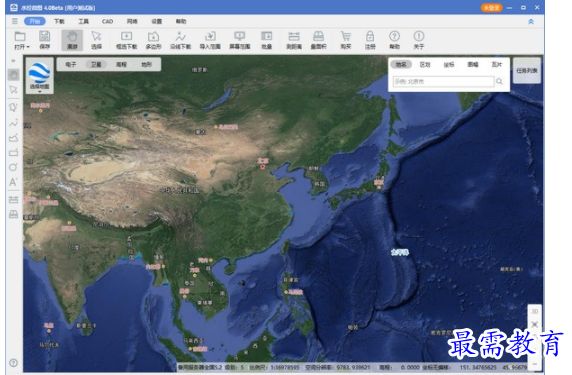This screenshot has width=572, height=375.
Task: Open the 任务列表 task list button
Action: [527, 70]
